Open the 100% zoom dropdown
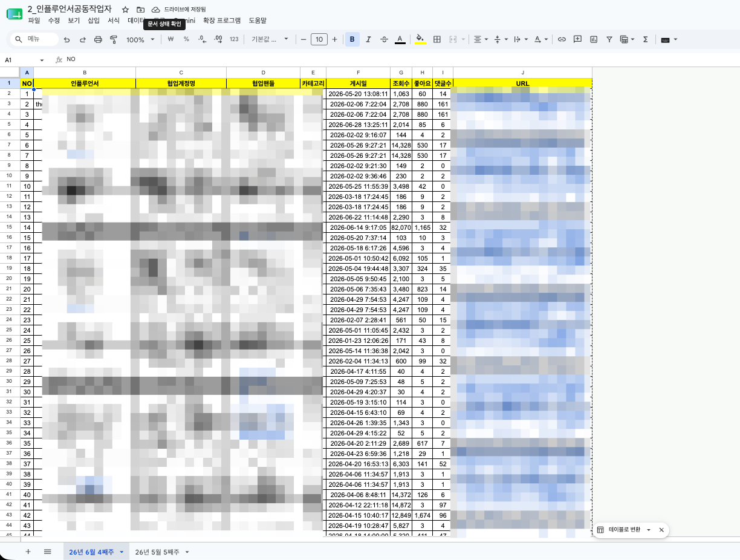Screen dimensions: 740x560 (140, 39)
